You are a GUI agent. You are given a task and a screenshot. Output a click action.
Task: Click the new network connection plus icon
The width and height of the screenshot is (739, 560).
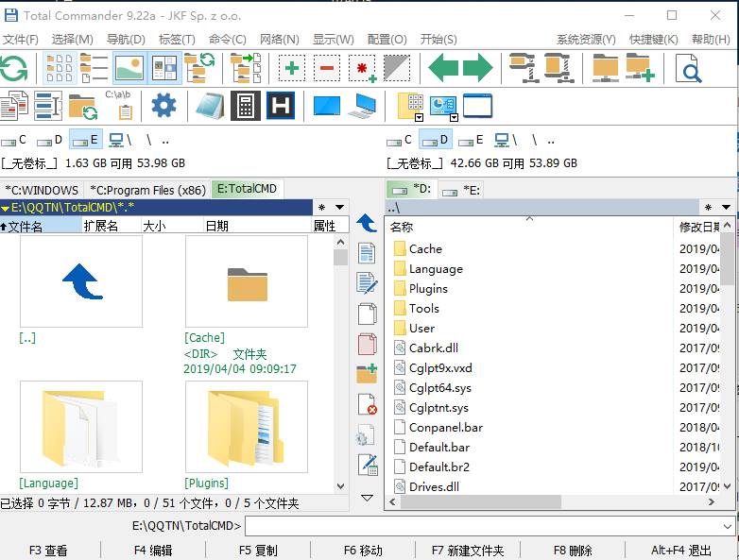640,68
